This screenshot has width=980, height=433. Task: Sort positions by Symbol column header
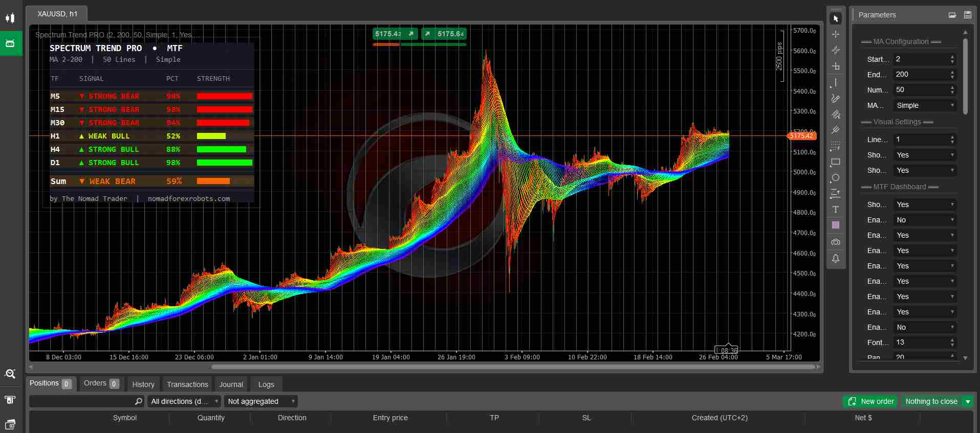(125, 418)
